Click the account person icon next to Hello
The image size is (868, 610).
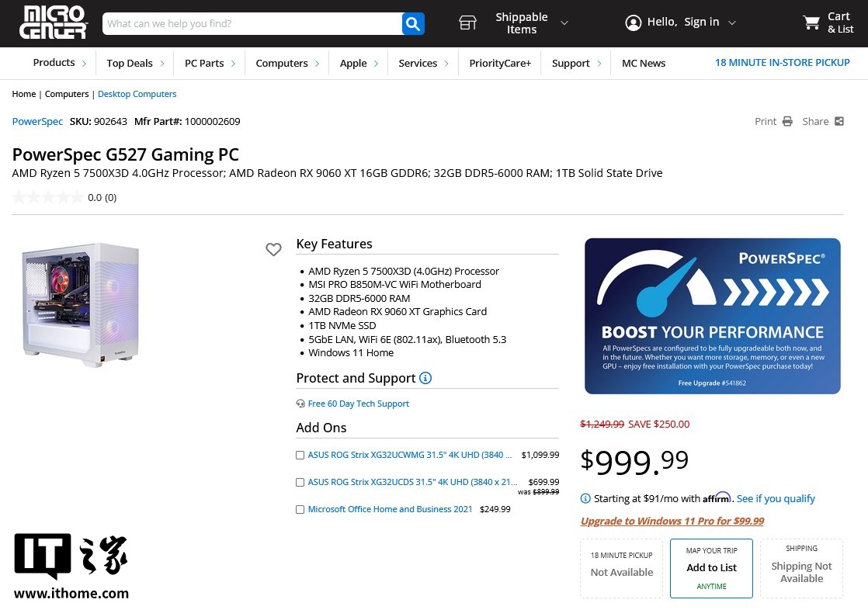tap(634, 22)
